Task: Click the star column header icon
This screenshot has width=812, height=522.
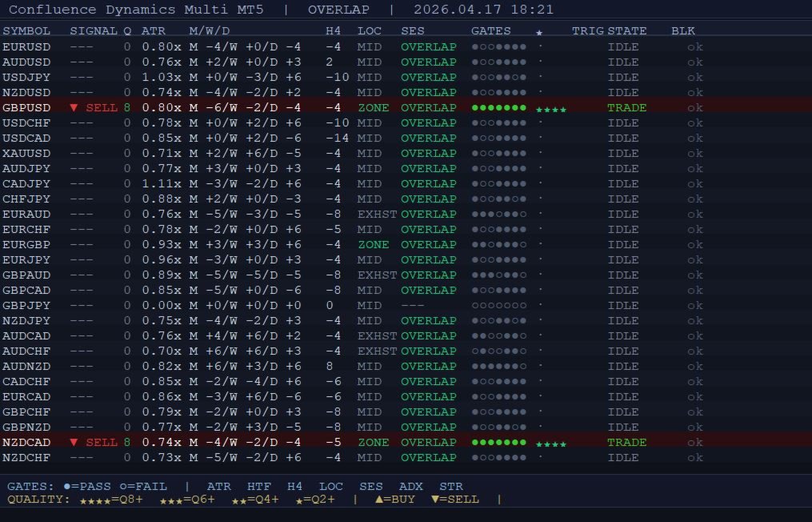Action: (539, 33)
